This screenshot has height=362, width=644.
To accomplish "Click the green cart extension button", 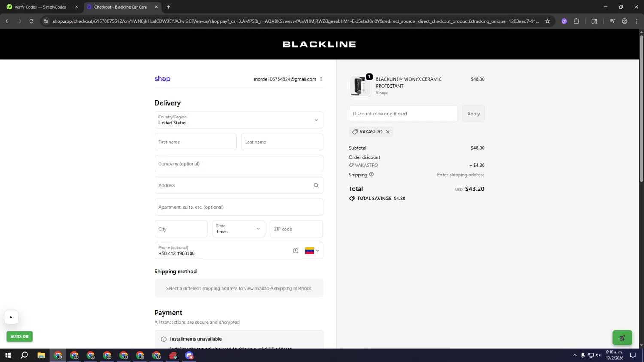I will (622, 338).
